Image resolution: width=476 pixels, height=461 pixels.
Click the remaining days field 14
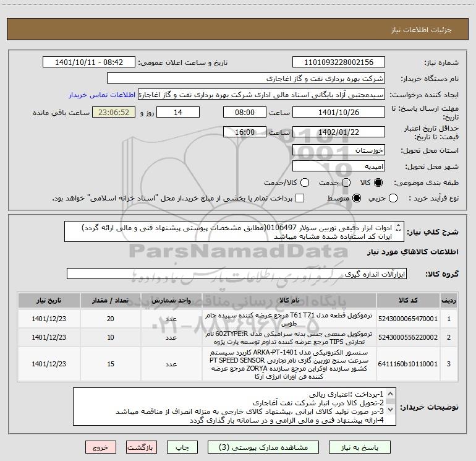click(x=178, y=113)
